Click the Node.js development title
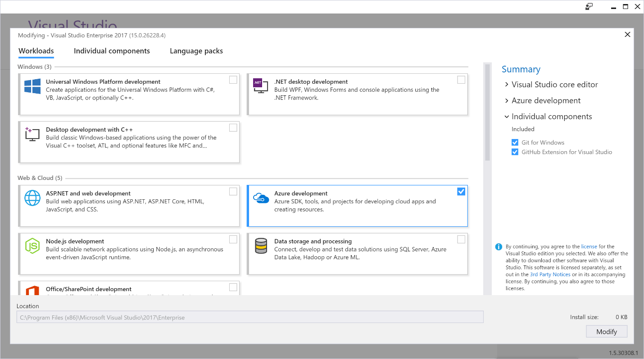The height and width of the screenshot is (359, 644). pyautogui.click(x=75, y=241)
